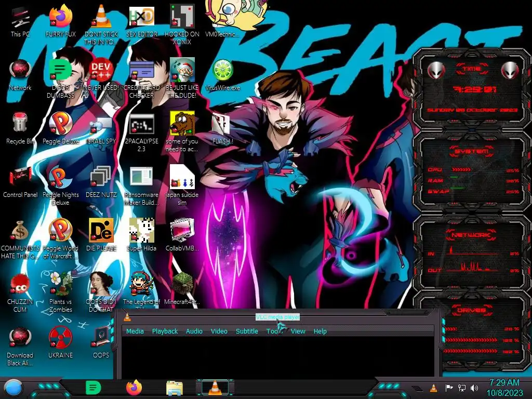532x399 pixels.
Task: Open the Recycle Bin
Action: pyautogui.click(x=20, y=129)
